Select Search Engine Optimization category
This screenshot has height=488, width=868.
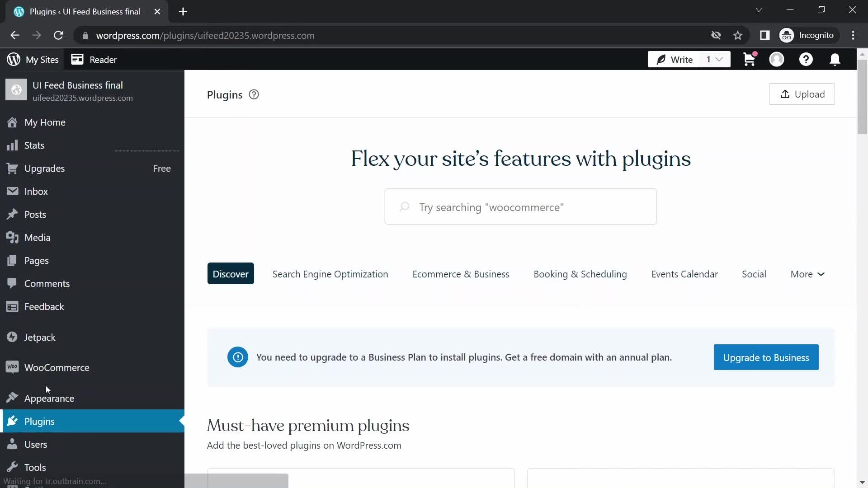click(330, 273)
